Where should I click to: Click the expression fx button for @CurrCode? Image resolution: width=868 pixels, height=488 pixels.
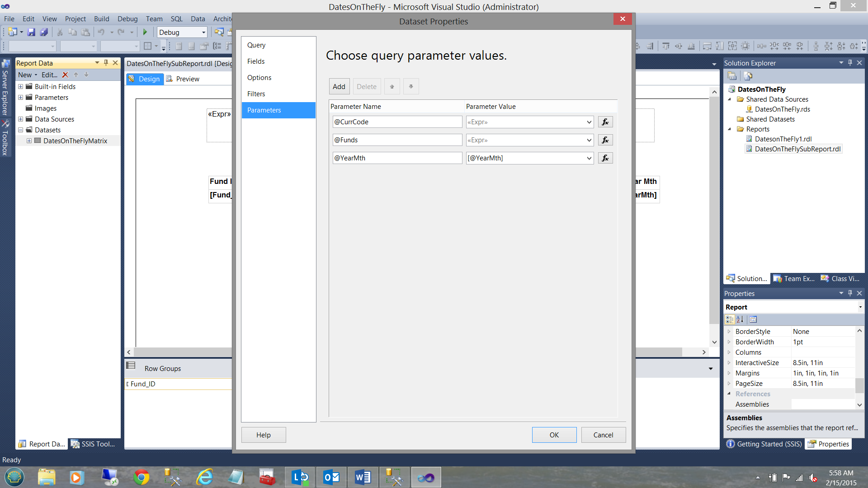[605, 122]
